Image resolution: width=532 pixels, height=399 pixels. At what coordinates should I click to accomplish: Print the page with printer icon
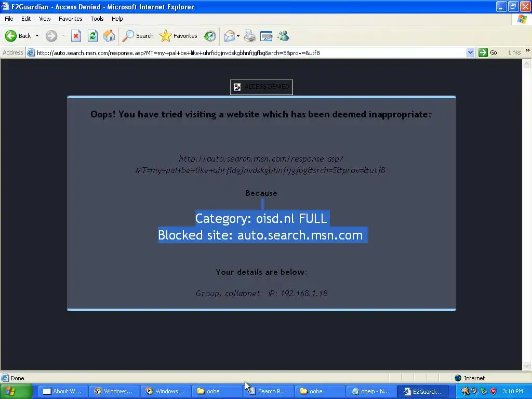point(250,36)
